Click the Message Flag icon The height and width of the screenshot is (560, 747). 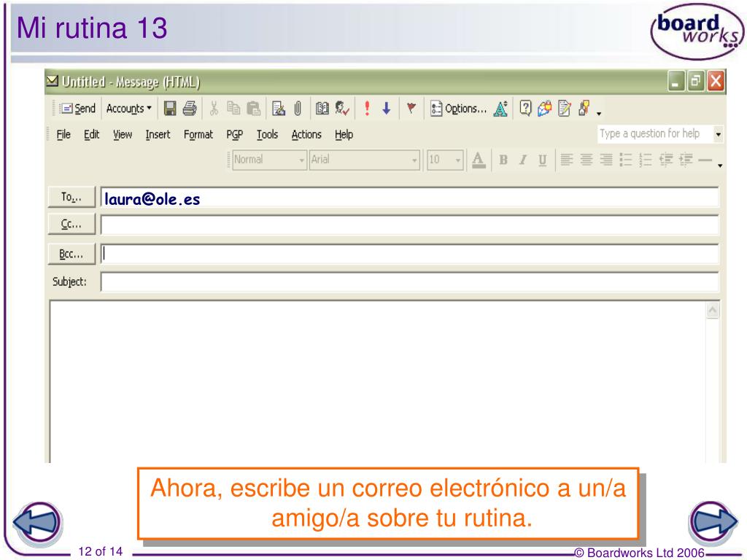click(411, 109)
